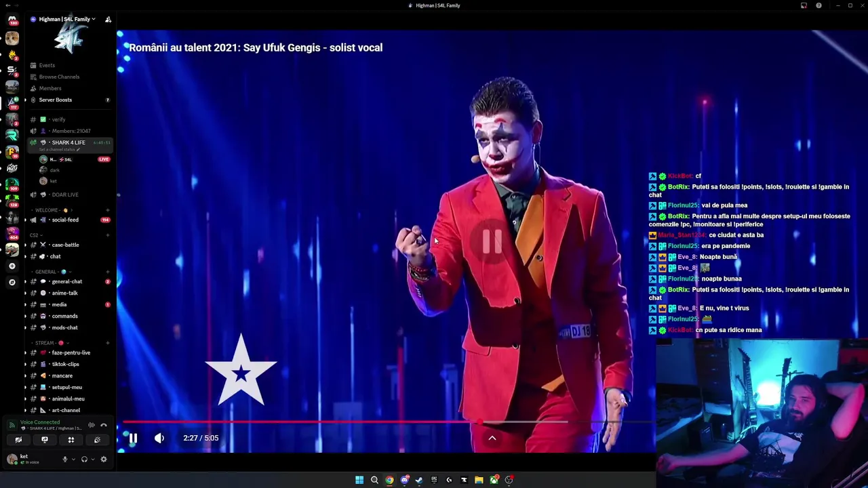This screenshot has height=488, width=868.
Task: Create channel in WELCOME category plus icon
Action: tap(108, 210)
